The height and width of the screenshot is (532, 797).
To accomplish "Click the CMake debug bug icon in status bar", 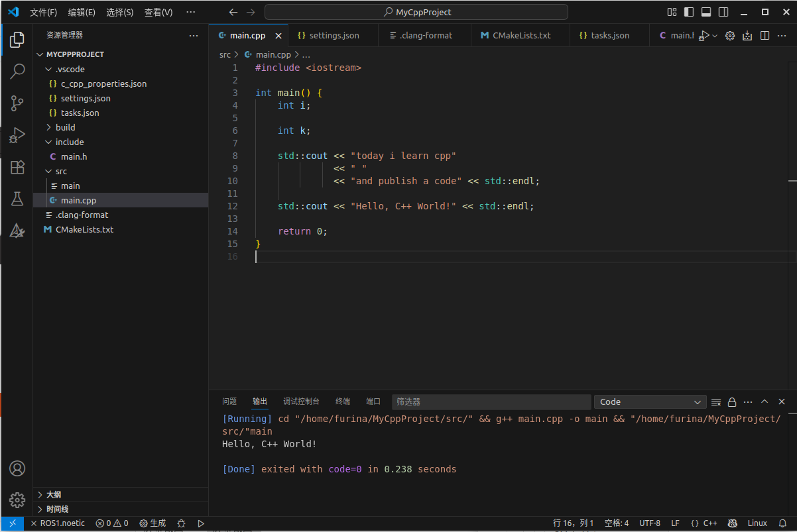I will (x=181, y=523).
